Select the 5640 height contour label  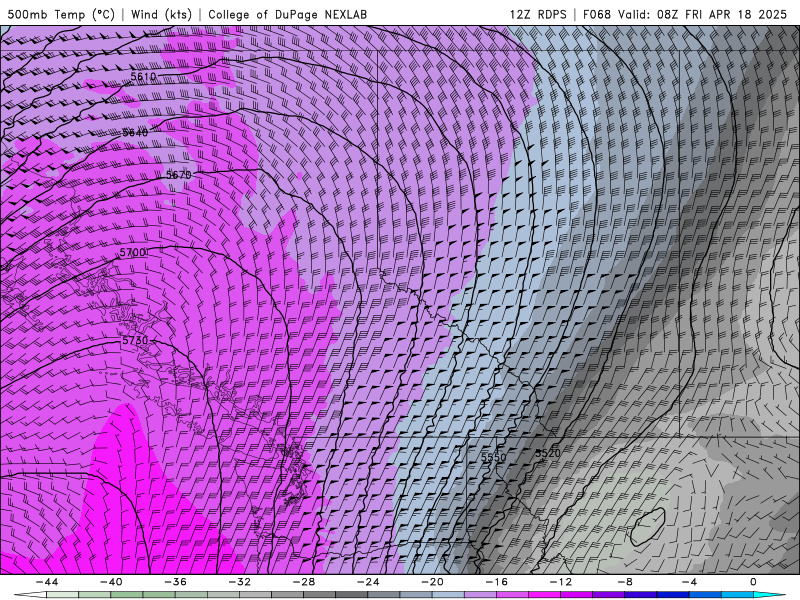click(x=135, y=133)
